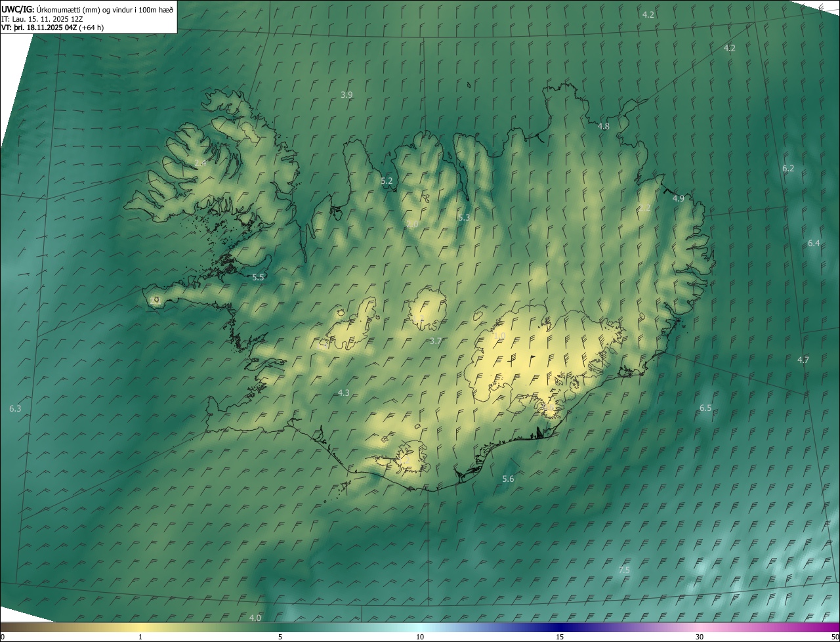Click the 4.0 value above the color bar
This screenshot has width=840, height=642.
pyautogui.click(x=255, y=618)
